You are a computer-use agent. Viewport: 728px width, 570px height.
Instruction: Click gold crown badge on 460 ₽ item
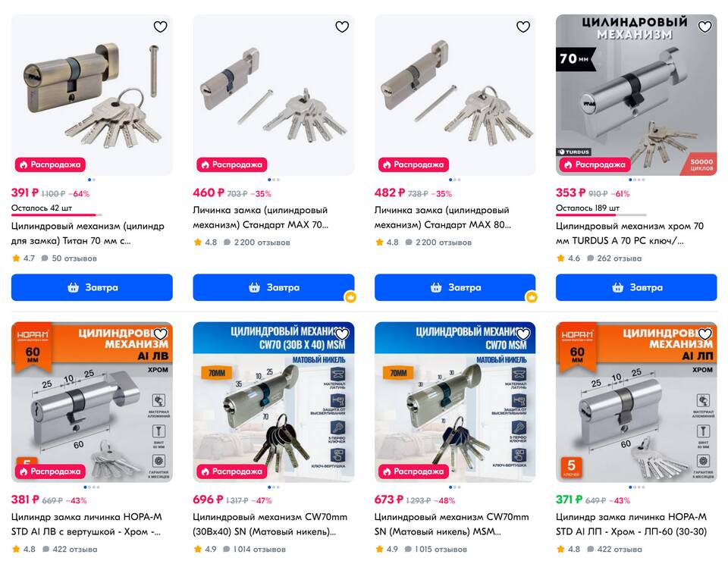(x=350, y=297)
